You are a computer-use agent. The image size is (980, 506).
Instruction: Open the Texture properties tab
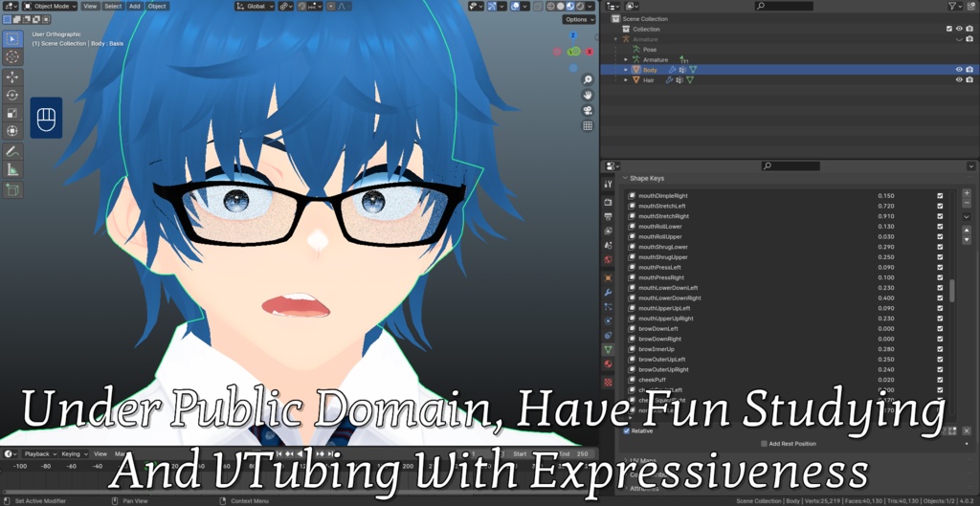[608, 382]
